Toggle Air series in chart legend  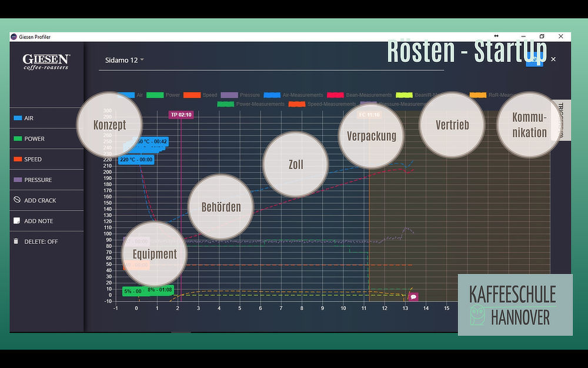(x=135, y=95)
